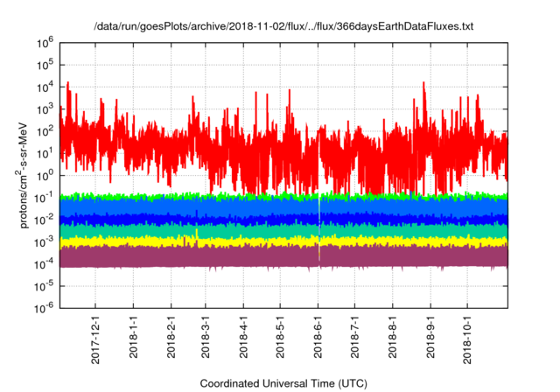Click the y-axis tick label 10^-6
Screen dimensions: 560x392
point(44,309)
